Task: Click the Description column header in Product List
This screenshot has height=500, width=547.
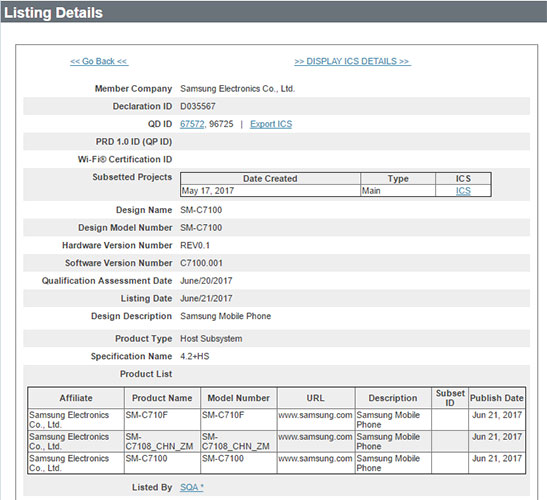Action: [x=393, y=398]
